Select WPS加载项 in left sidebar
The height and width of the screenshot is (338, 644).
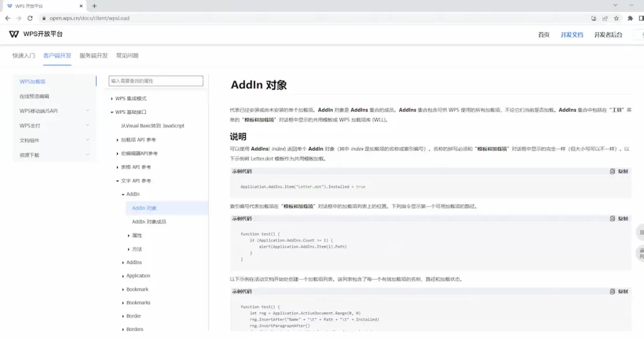click(33, 81)
